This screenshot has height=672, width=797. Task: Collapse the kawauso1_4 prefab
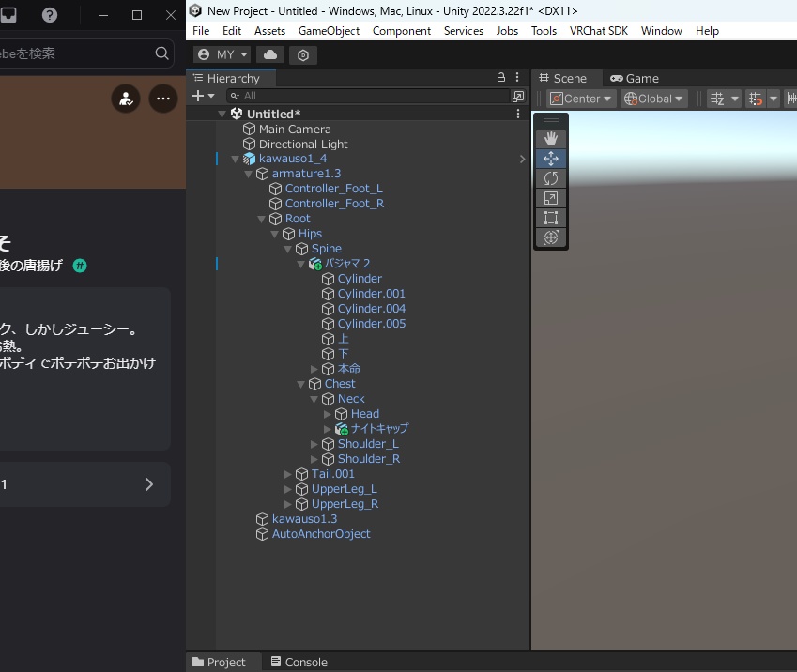coord(235,160)
